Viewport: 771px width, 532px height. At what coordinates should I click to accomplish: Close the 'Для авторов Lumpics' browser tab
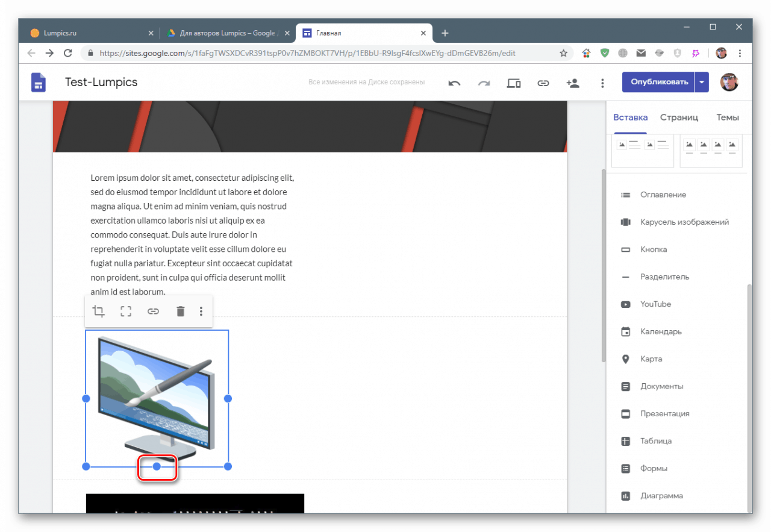pos(287,33)
